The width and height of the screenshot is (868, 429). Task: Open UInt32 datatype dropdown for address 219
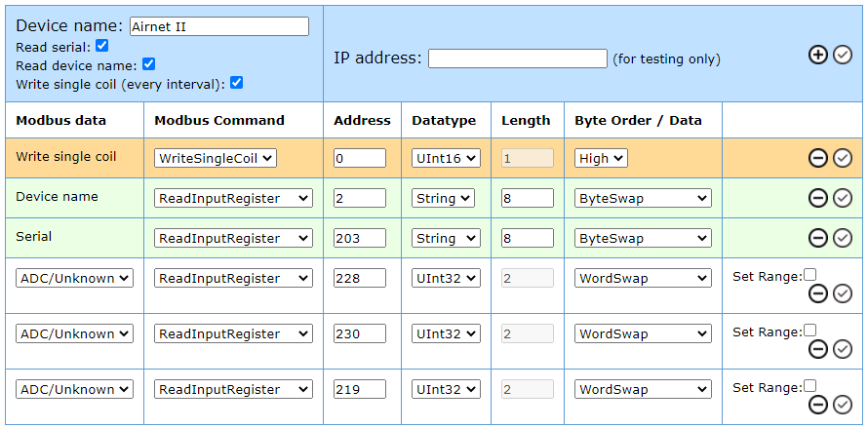(x=446, y=389)
